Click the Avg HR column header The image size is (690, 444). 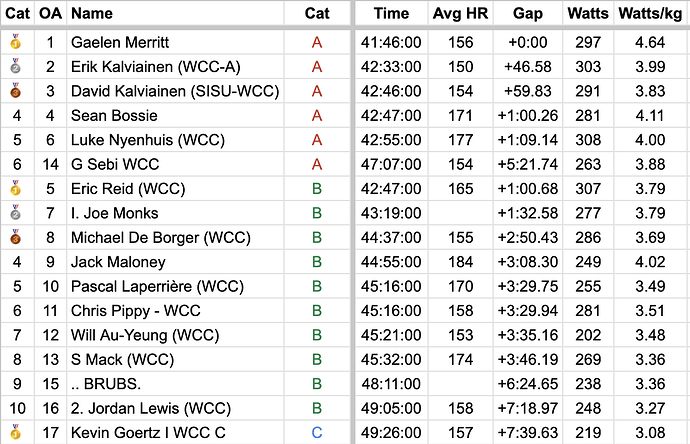460,14
